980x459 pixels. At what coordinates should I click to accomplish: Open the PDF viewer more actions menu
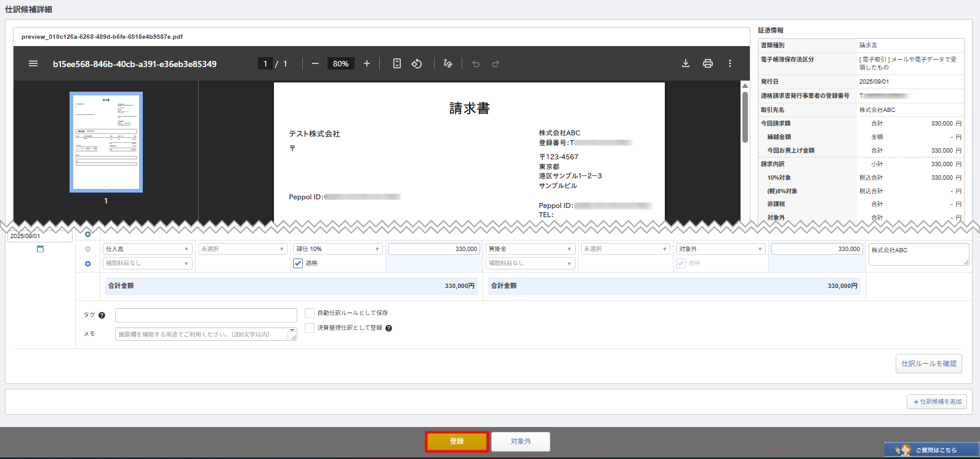(730, 63)
